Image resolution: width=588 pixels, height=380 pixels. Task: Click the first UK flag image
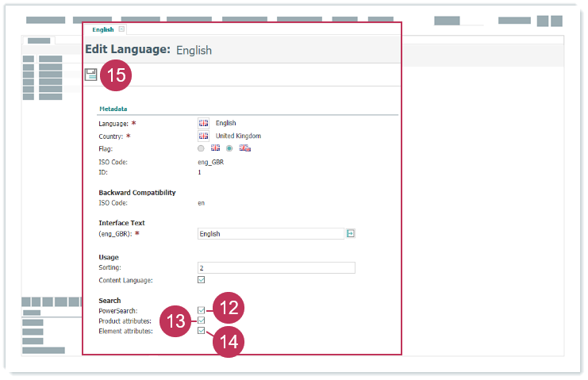(x=215, y=148)
